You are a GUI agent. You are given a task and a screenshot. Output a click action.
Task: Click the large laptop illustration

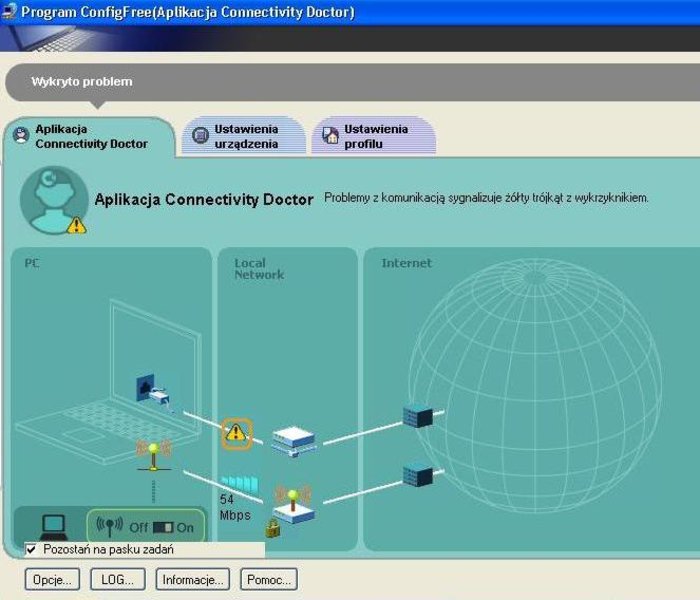(x=109, y=382)
